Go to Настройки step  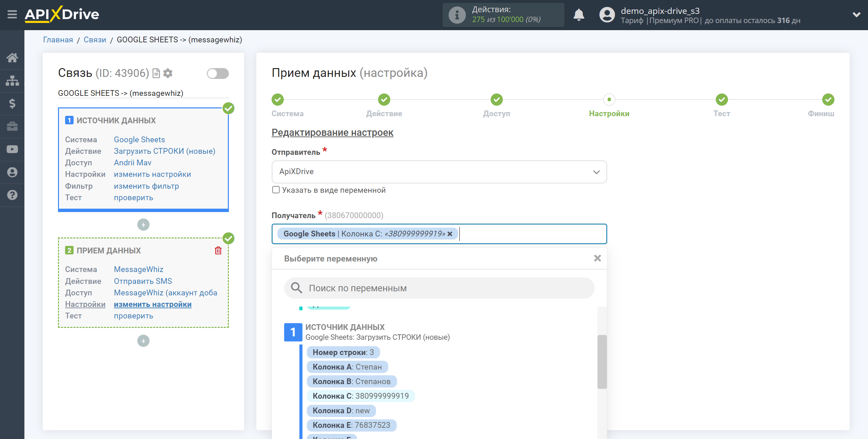609,100
